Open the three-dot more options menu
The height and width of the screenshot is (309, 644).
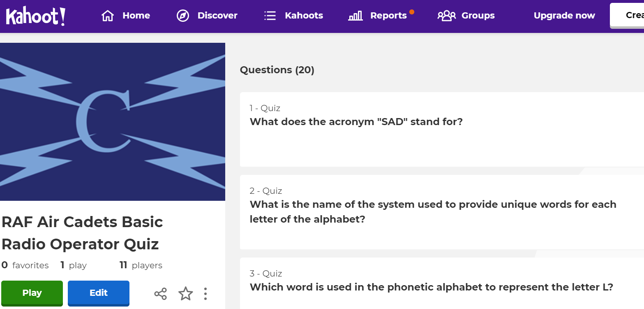point(205,294)
